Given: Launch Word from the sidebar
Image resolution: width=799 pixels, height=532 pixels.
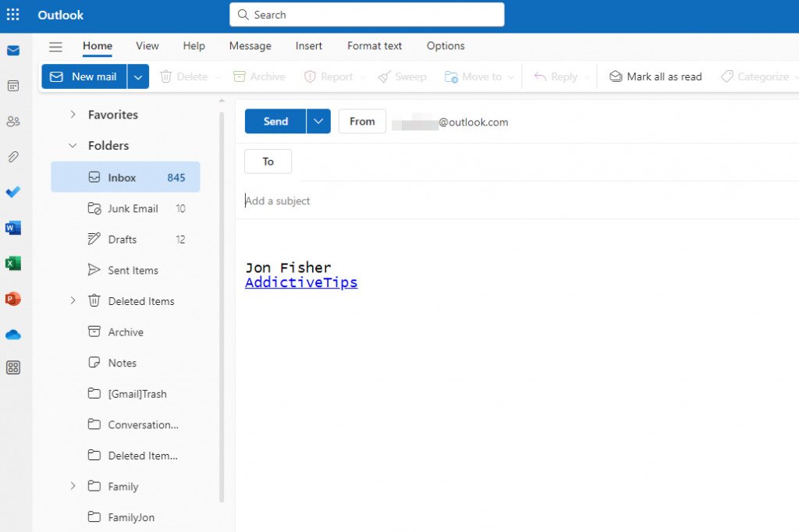Looking at the screenshot, I should 13,227.
